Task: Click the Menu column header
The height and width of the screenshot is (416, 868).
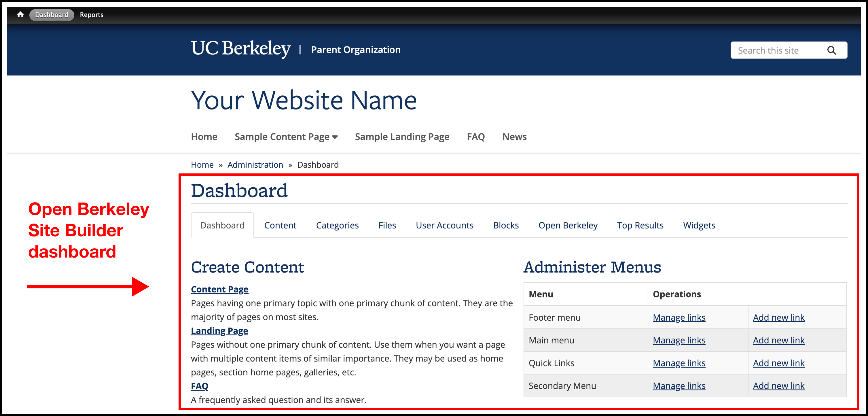Action: click(x=586, y=294)
